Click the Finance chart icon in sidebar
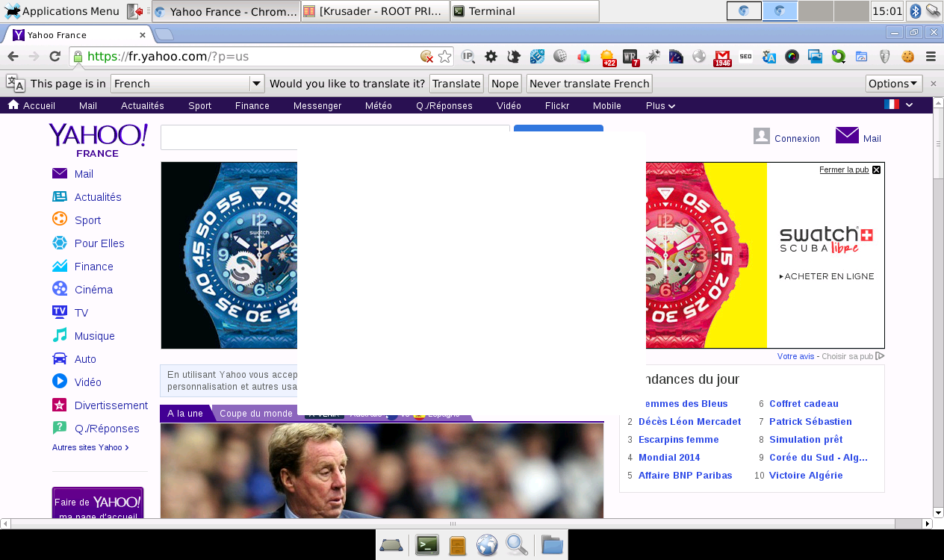The width and height of the screenshot is (944, 560). coord(60,266)
